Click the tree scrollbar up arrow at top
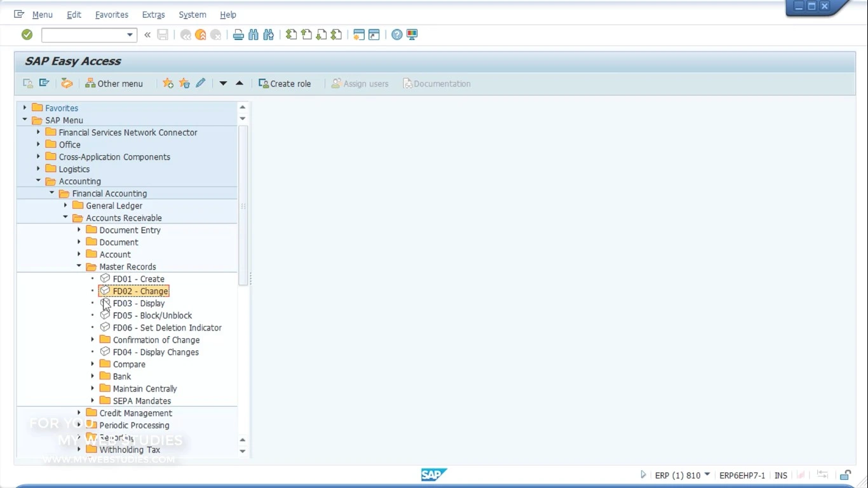The image size is (868, 488). 242,107
